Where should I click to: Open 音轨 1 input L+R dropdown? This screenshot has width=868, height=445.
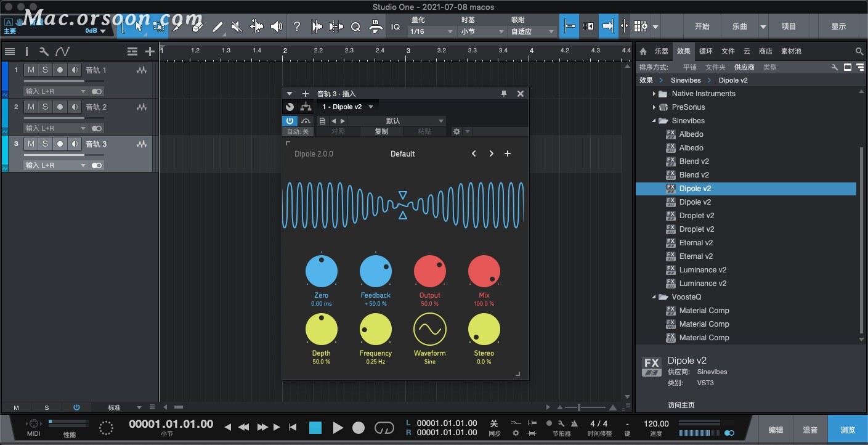(56, 91)
